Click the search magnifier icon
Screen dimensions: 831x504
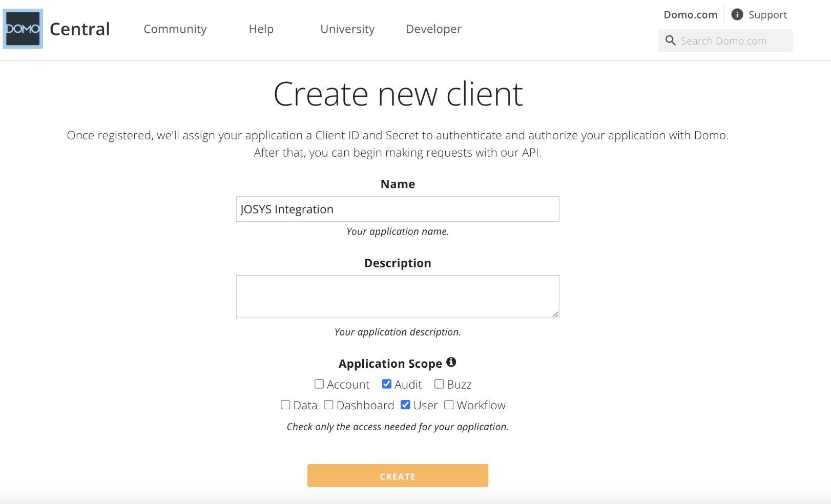click(x=670, y=40)
